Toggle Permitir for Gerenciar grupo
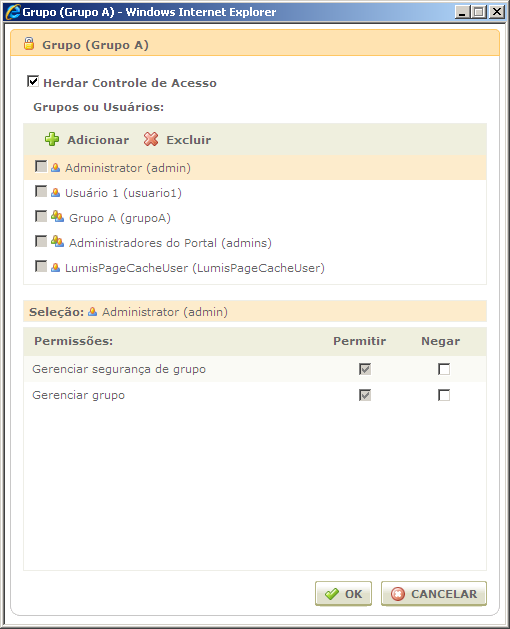The width and height of the screenshot is (510, 629). coord(365,395)
